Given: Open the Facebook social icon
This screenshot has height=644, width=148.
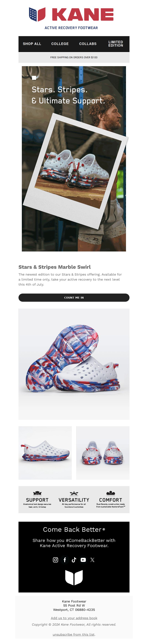Looking at the screenshot, I should click(x=65, y=560).
